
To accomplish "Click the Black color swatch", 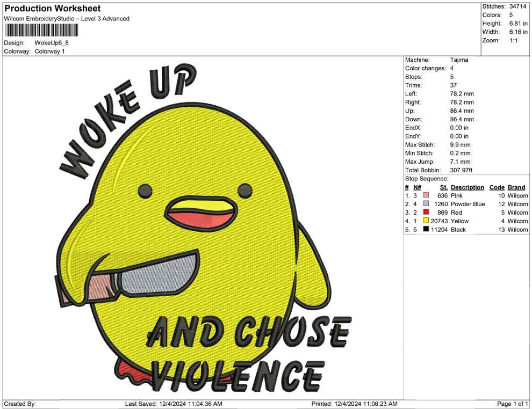I will [x=426, y=229].
